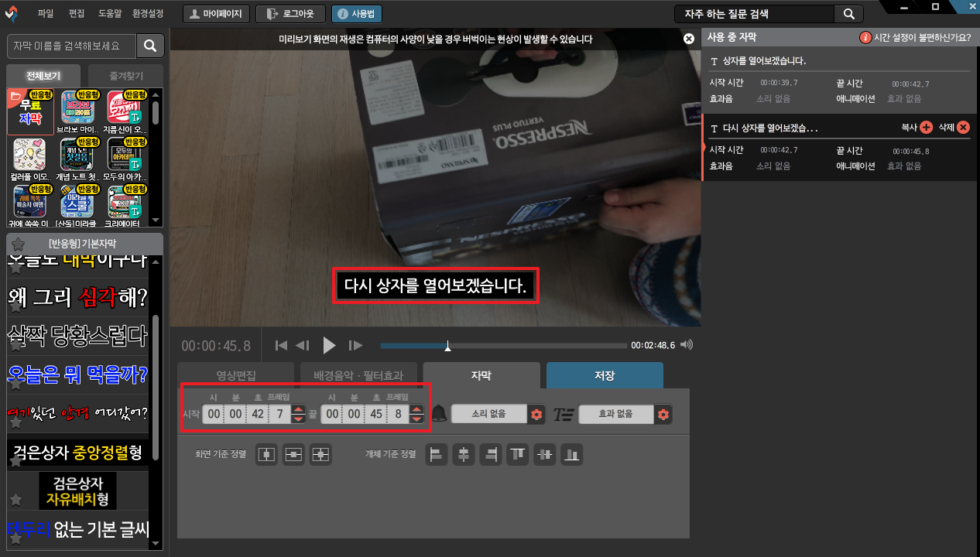Open the '소리 없음' sound dropdown
The height and width of the screenshot is (557, 980).
click(x=488, y=414)
